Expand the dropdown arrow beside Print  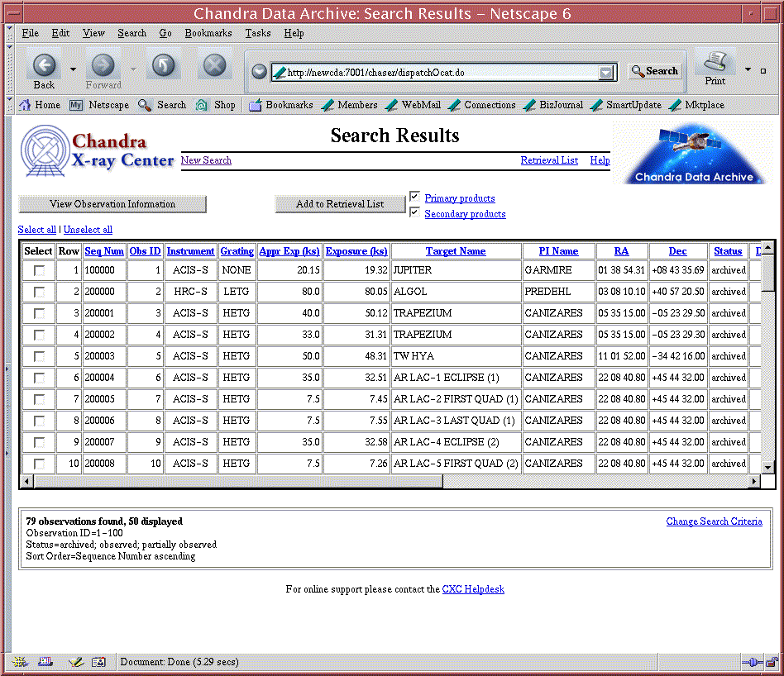[748, 69]
